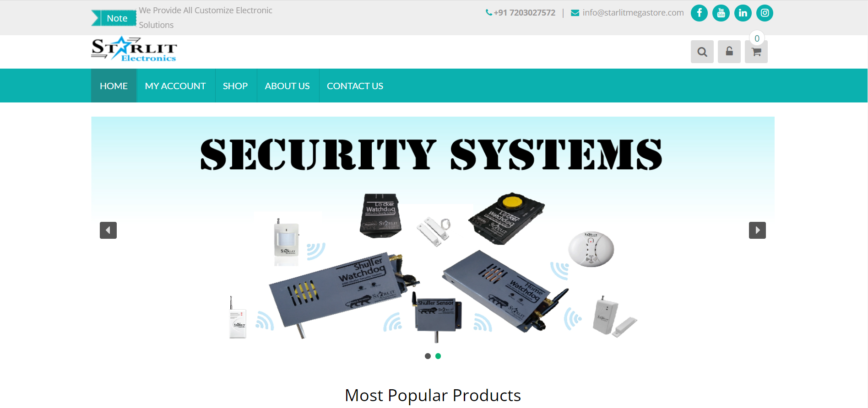The width and height of the screenshot is (868, 408).
Task: Open the SHOP menu item
Action: click(235, 86)
